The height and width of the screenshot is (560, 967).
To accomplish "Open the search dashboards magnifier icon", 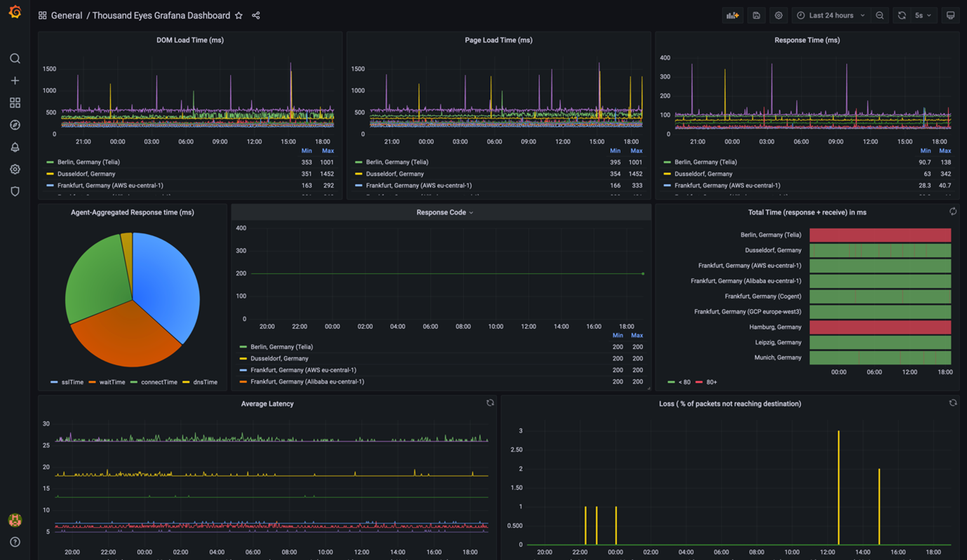I will 15,59.
